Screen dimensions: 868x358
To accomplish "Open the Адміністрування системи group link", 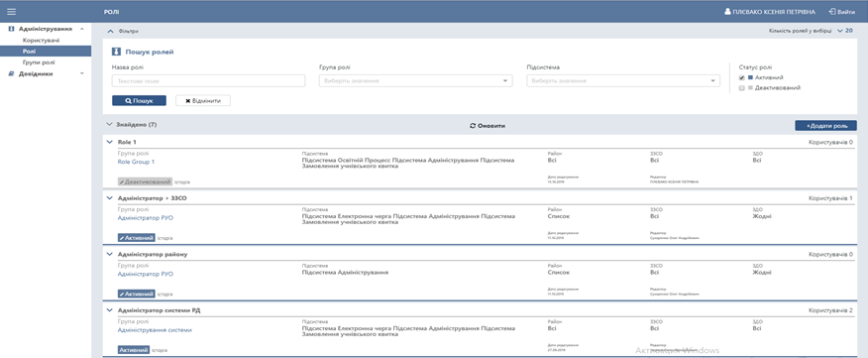I will coord(155,329).
